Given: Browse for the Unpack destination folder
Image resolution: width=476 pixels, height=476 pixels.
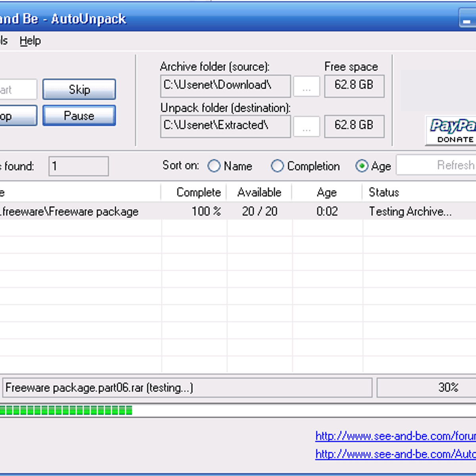Looking at the screenshot, I should [x=306, y=127].
